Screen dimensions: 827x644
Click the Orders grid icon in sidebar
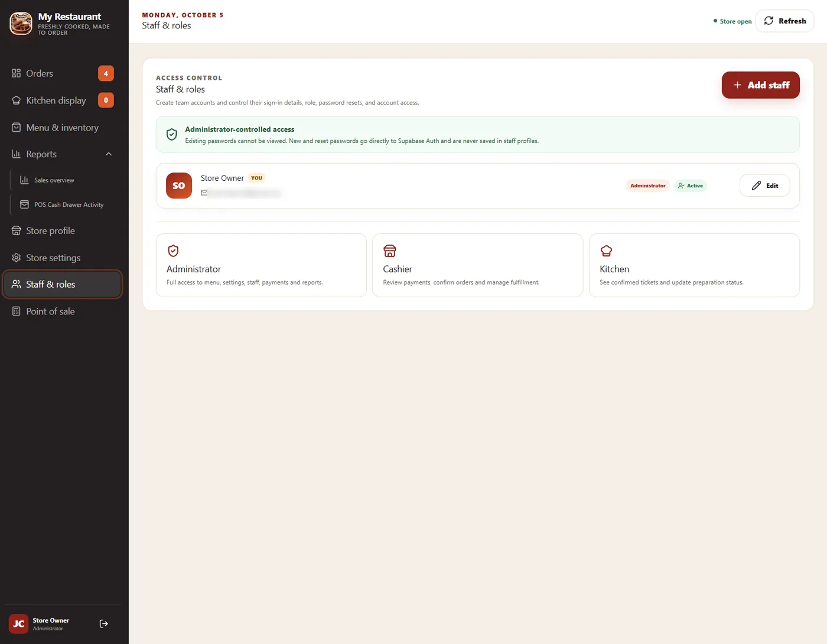[x=16, y=73]
